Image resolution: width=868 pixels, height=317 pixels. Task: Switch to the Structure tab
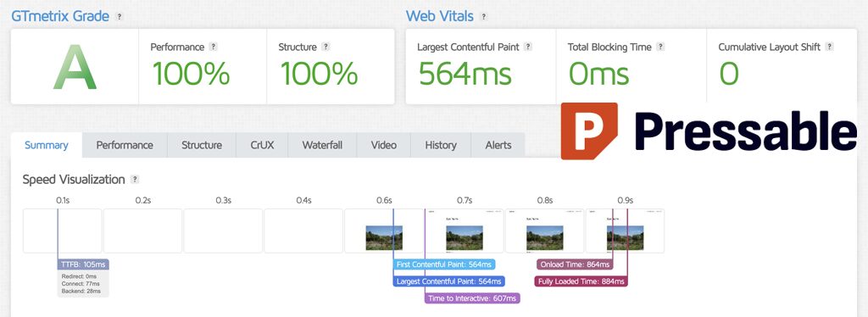coord(202,146)
